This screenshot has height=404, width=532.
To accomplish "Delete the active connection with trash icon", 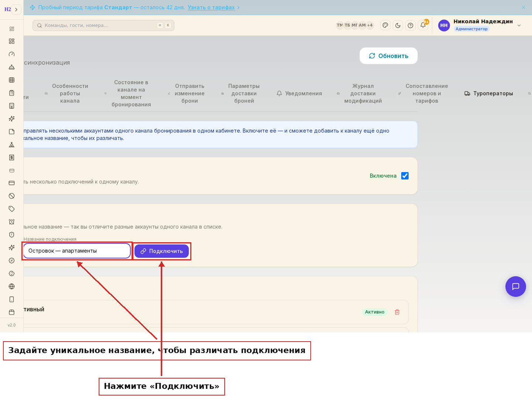I will tap(397, 312).
